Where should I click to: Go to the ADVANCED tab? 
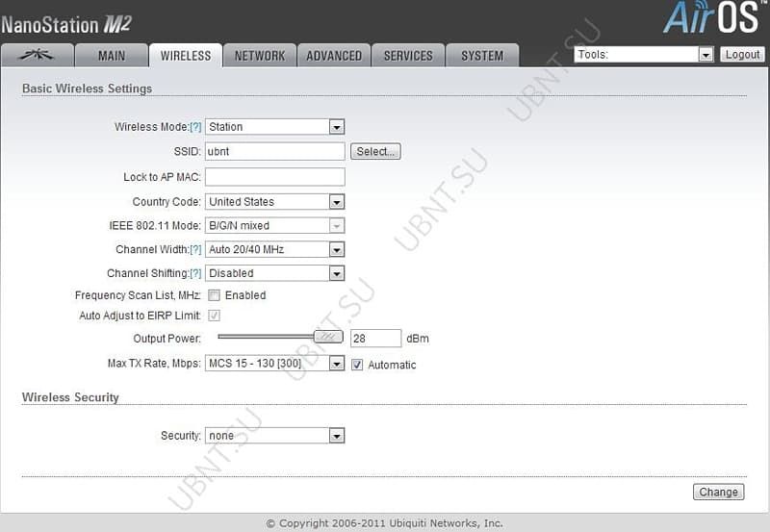pos(334,56)
